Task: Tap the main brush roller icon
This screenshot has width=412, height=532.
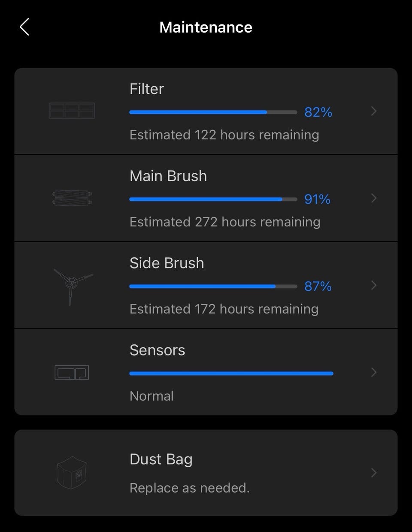Action: (72, 198)
